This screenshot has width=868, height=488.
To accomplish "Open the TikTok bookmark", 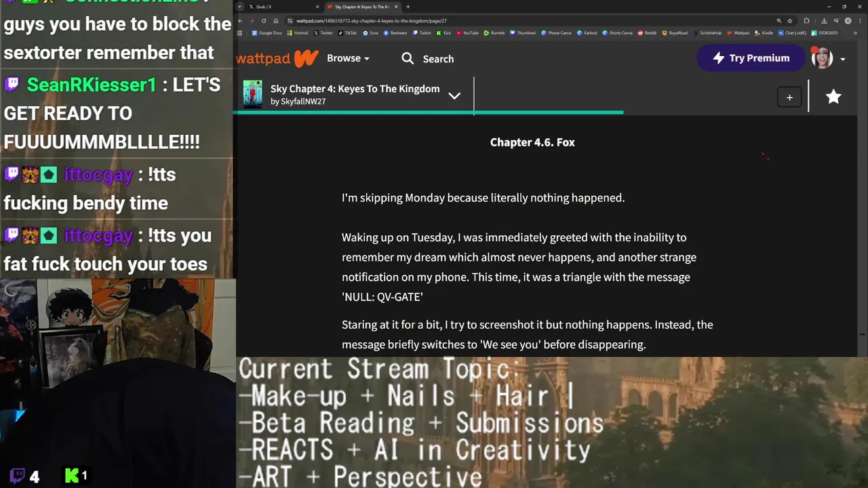I will coord(347,33).
